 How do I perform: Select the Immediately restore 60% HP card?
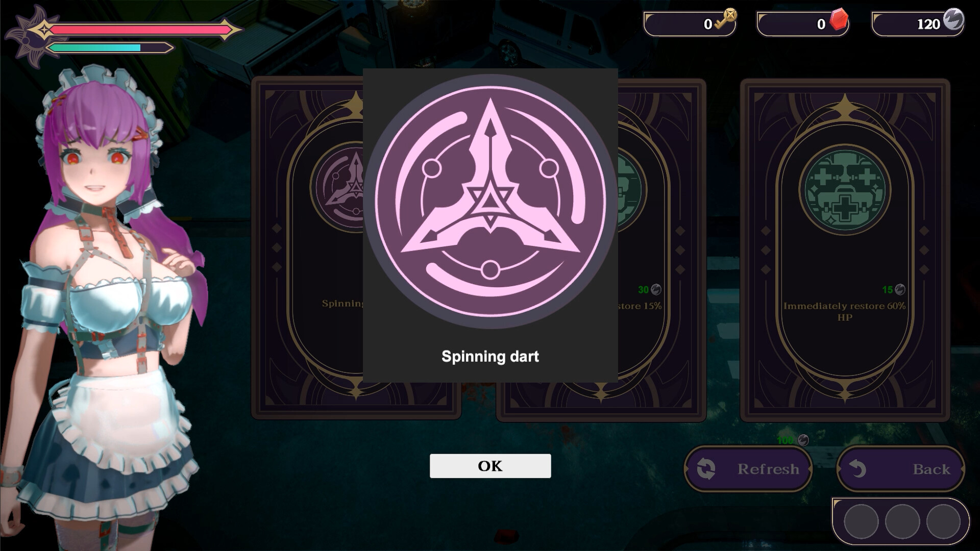(x=845, y=250)
